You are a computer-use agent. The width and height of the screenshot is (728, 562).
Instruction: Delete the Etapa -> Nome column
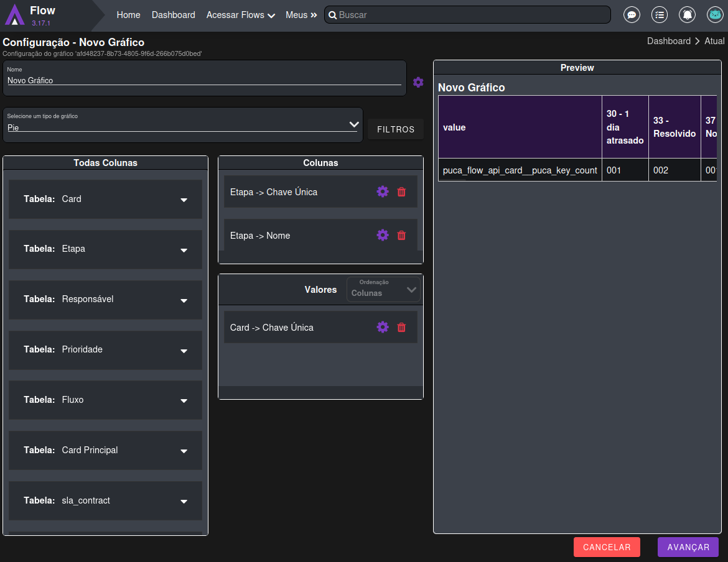point(401,235)
